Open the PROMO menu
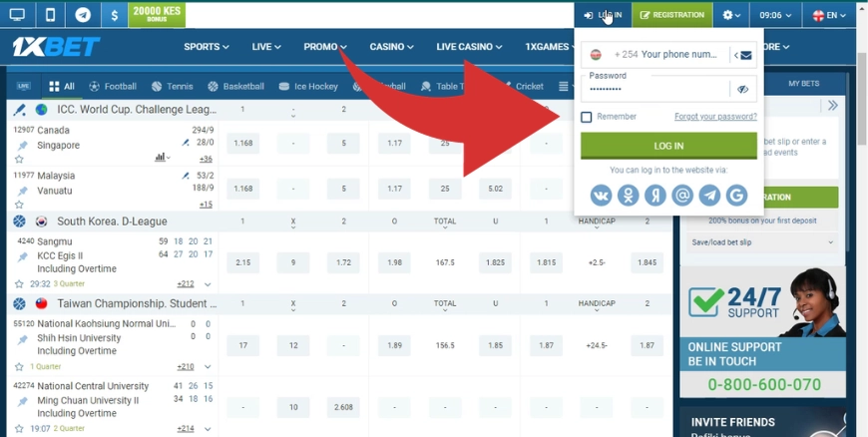 [x=325, y=47]
